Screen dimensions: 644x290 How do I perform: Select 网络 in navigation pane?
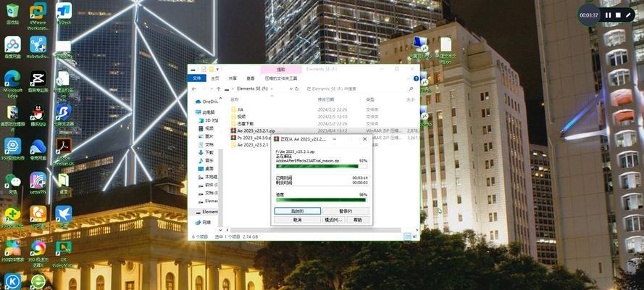[x=203, y=223]
